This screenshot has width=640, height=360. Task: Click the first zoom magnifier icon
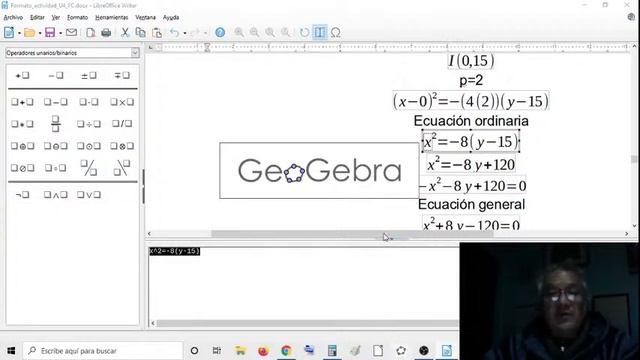click(239, 32)
